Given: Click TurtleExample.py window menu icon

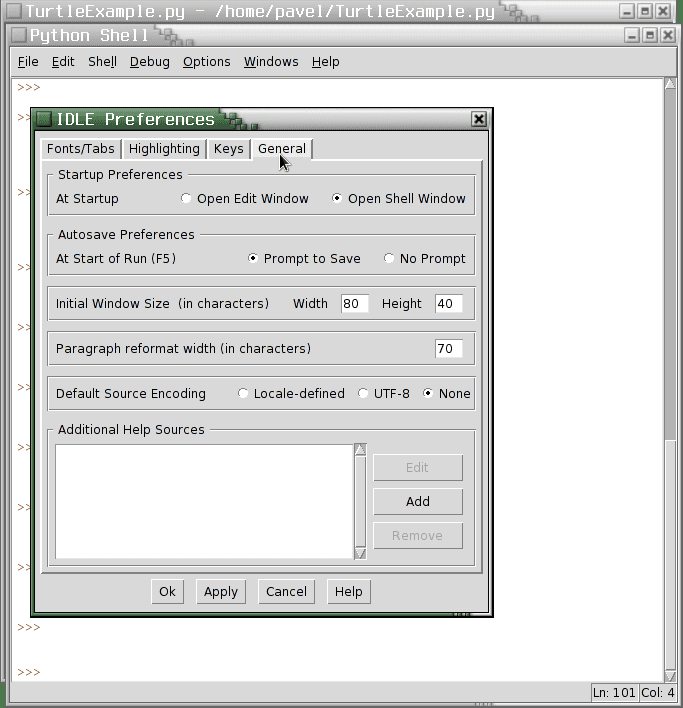Looking at the screenshot, I should [x=14, y=11].
